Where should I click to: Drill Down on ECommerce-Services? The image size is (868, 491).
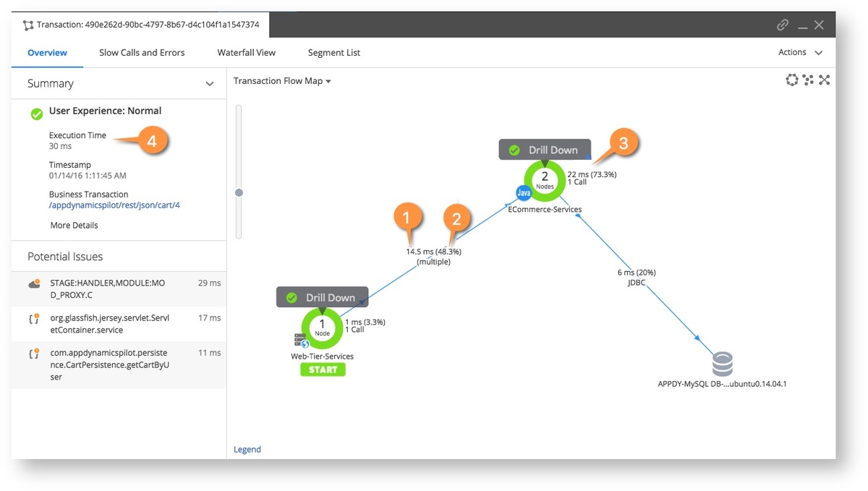click(x=545, y=150)
